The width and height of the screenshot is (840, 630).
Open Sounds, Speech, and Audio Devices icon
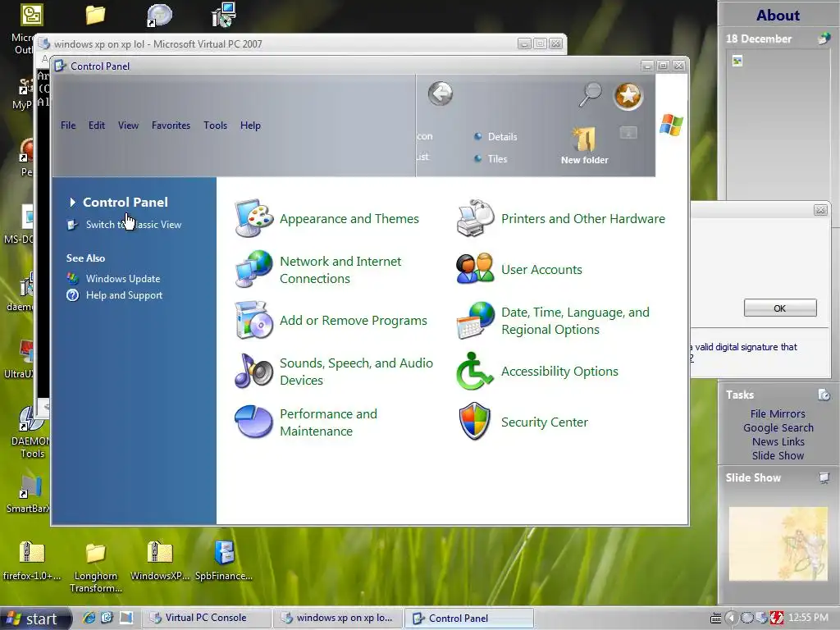[254, 372]
